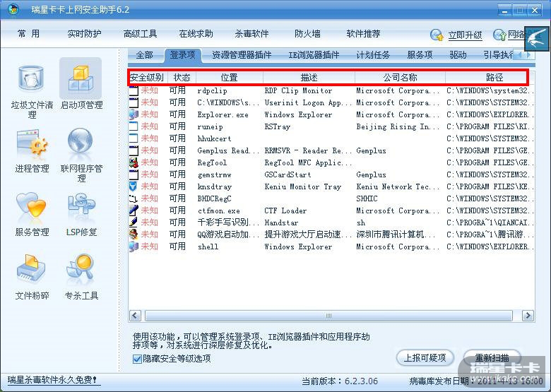Click the 立即升级 link
Viewport: 551px width, 392px height.
point(465,35)
